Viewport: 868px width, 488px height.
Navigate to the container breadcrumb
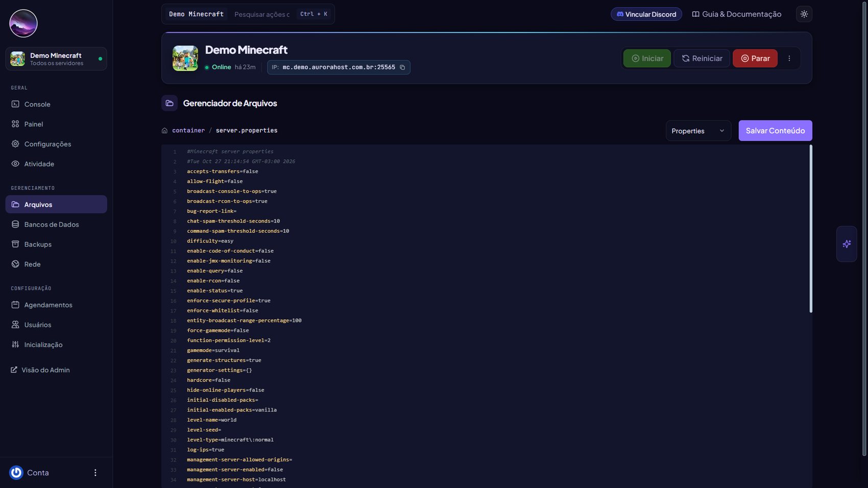coord(188,131)
